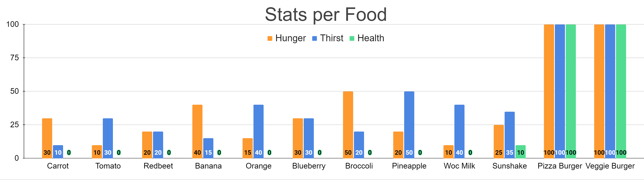Viewport: 644px width, 180px height.
Task: Select the Tomato blue Thirst bar
Action: tap(108, 135)
